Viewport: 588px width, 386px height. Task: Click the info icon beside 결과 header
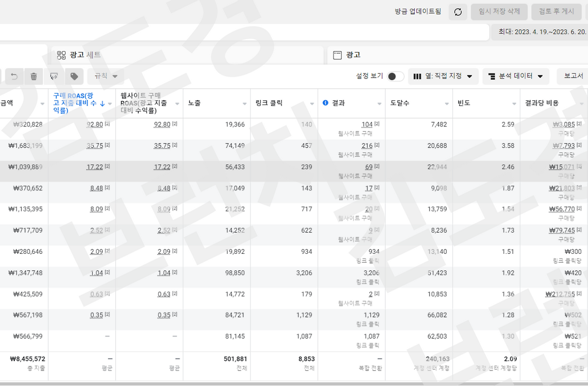[x=326, y=103]
